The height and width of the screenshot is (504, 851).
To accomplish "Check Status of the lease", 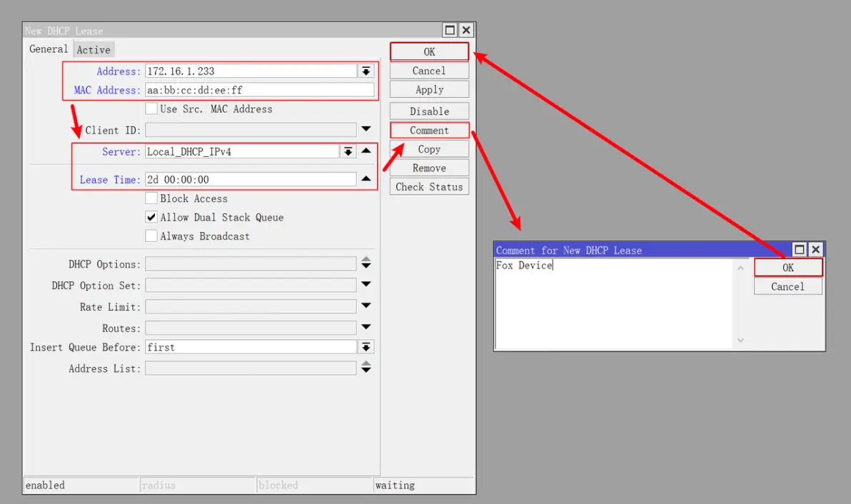I will 429,186.
